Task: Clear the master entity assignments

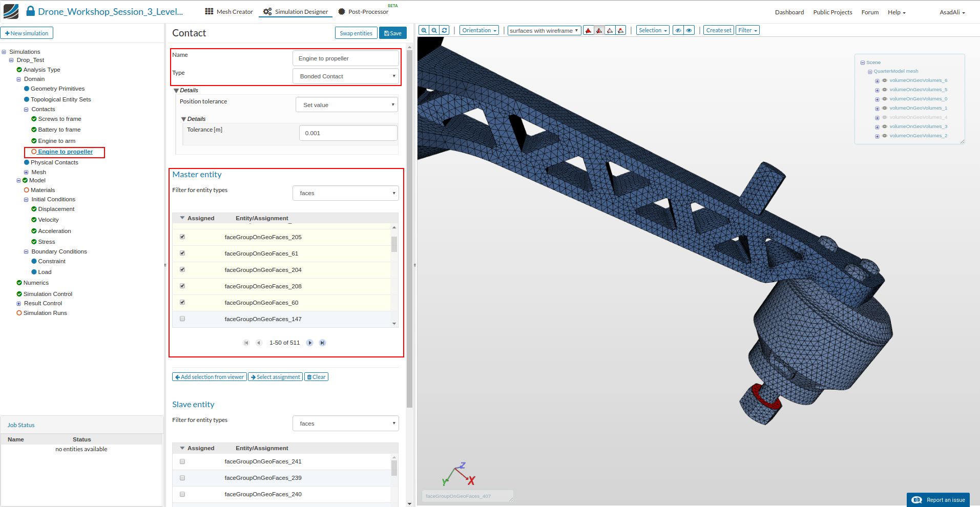Action: point(316,377)
